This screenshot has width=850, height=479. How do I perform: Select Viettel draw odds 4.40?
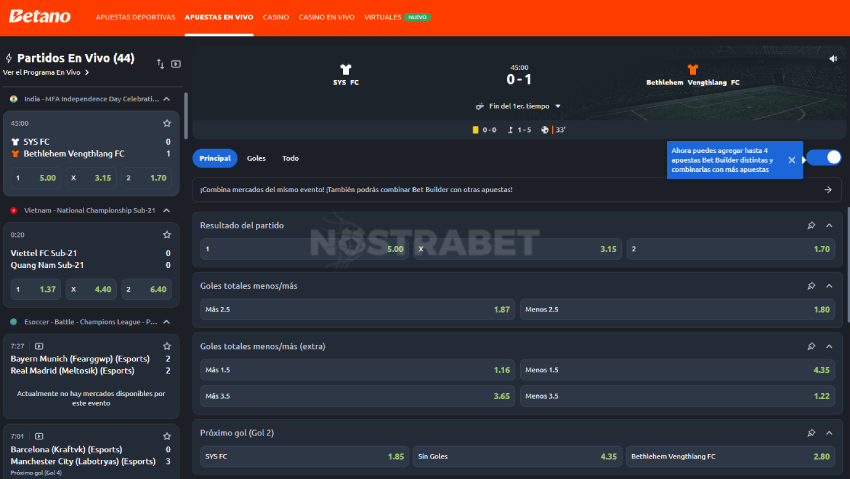(x=91, y=289)
